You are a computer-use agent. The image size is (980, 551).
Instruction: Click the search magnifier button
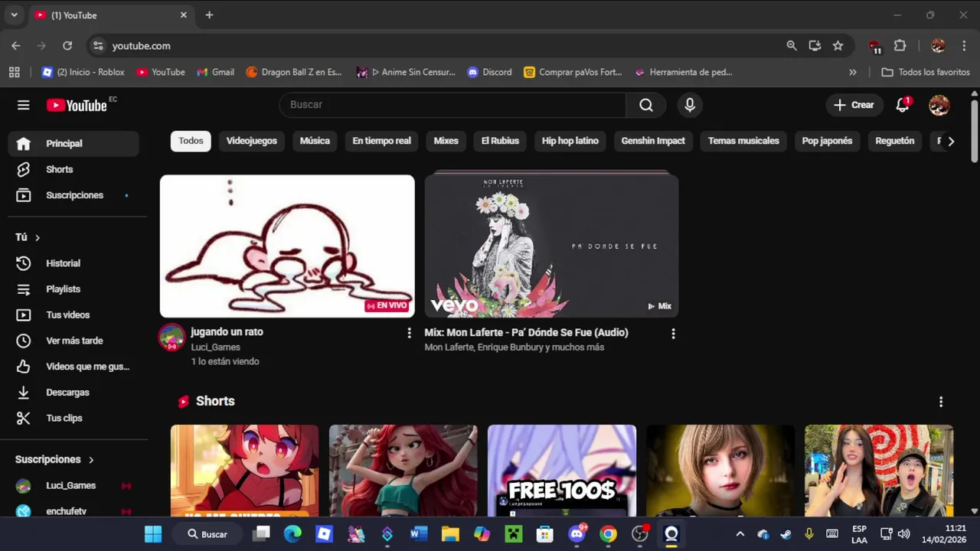(646, 105)
